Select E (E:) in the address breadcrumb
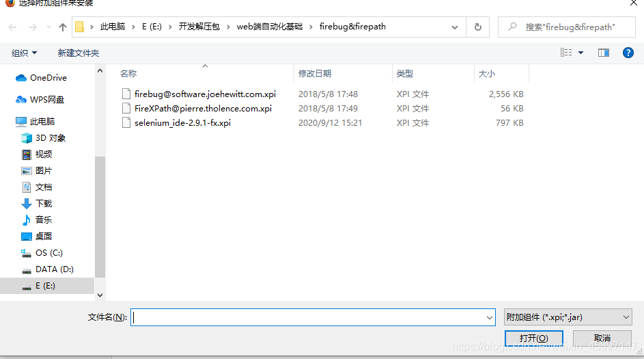The height and width of the screenshot is (359, 644). tap(152, 27)
